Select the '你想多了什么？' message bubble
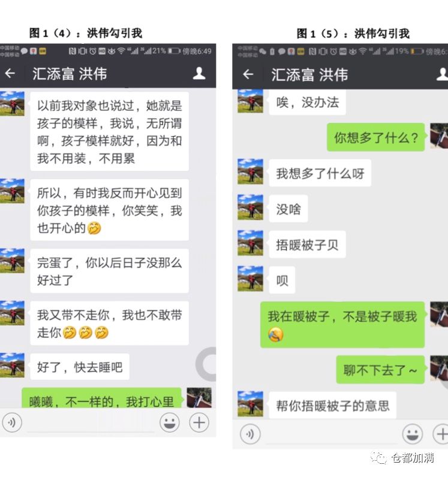Viewport: 448px width, 477px height. tap(375, 137)
